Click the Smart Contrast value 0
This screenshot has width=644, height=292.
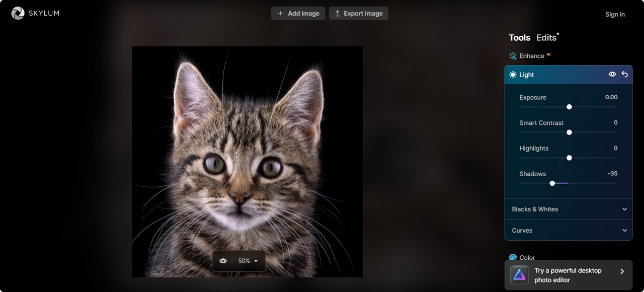(616, 122)
